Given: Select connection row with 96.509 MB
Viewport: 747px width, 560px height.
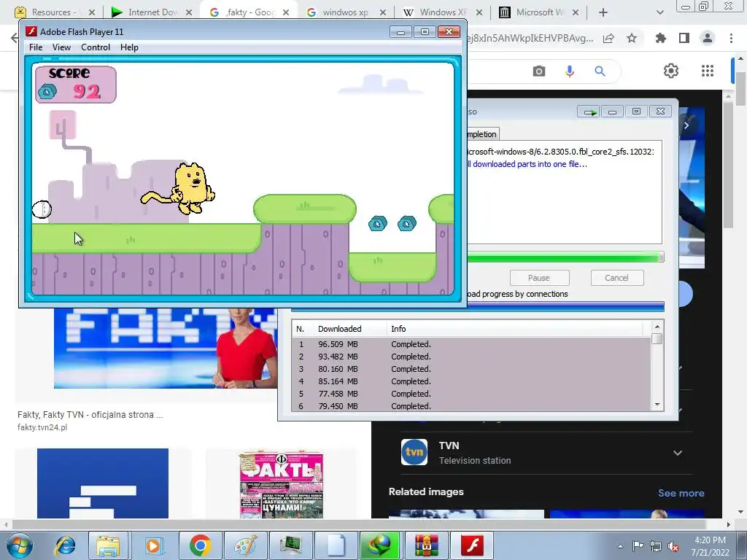Looking at the screenshot, I should point(471,344).
